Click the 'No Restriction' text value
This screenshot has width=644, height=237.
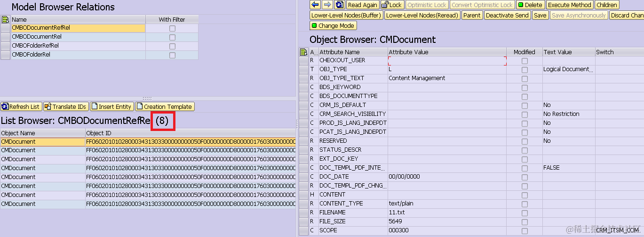(x=561, y=114)
